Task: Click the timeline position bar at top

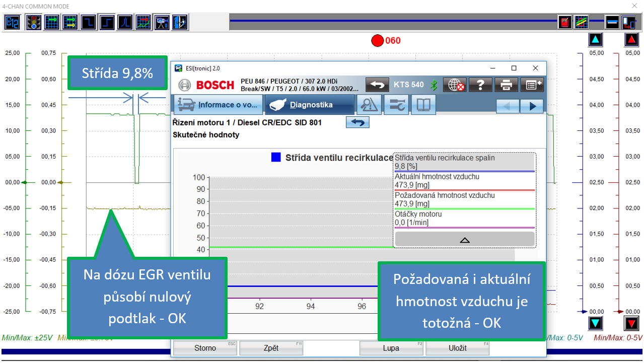Action: 393,21
